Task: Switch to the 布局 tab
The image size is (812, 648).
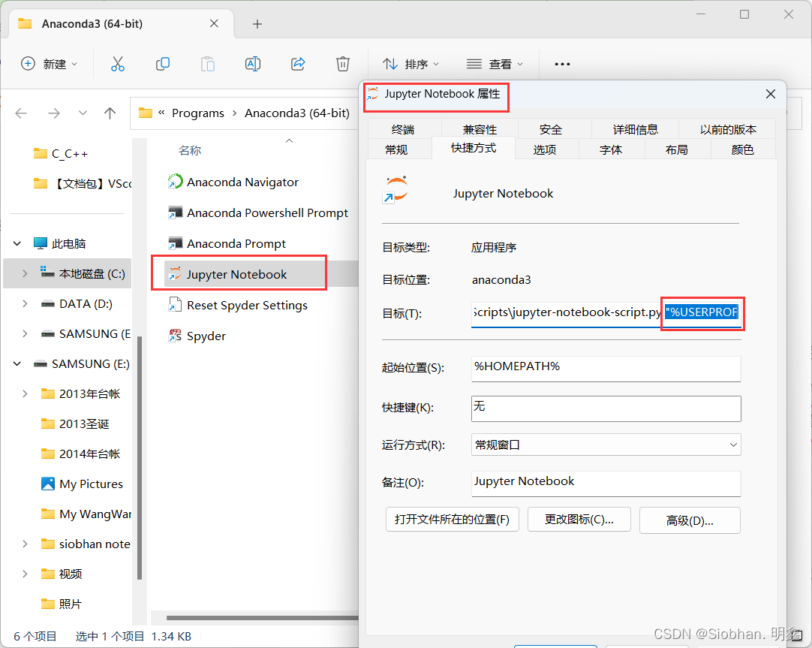Action: [677, 149]
